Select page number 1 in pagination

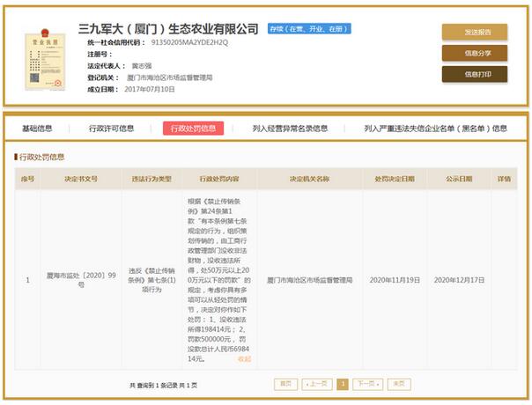point(342,384)
